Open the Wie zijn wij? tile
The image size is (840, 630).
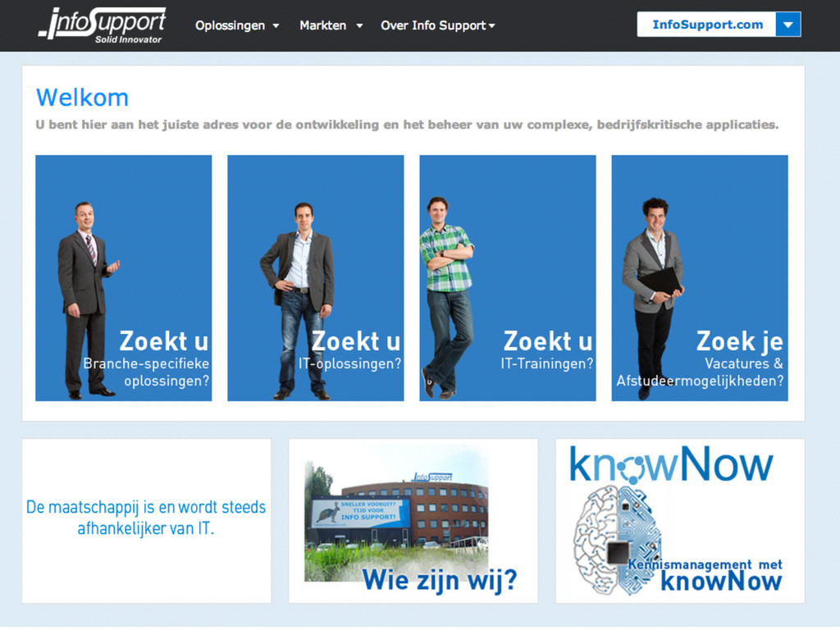[x=413, y=521]
